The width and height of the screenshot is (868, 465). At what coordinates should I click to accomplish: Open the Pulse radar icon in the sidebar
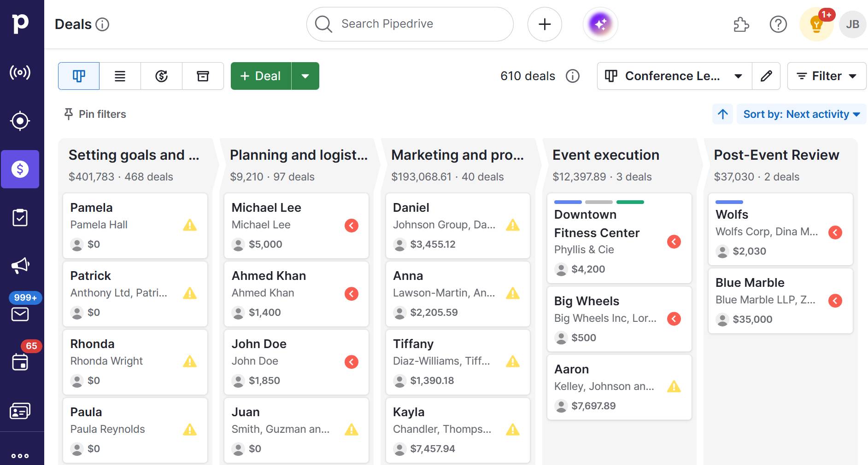[20, 72]
